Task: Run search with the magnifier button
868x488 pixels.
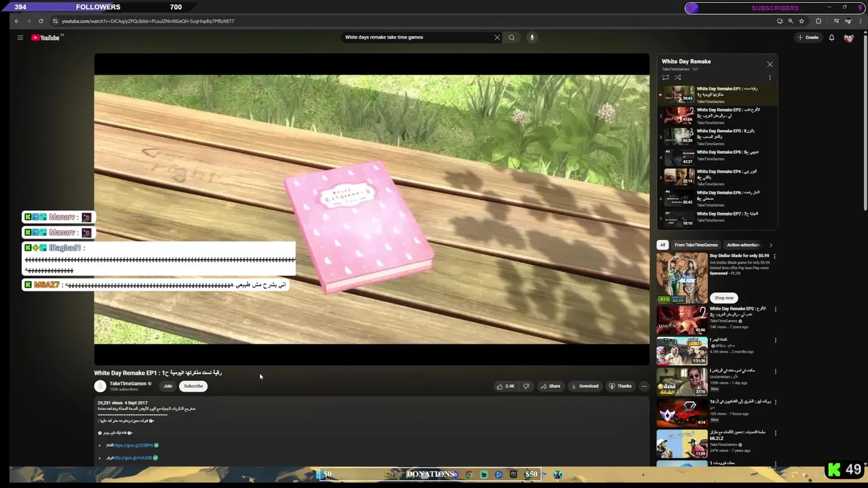Action: pyautogui.click(x=511, y=37)
